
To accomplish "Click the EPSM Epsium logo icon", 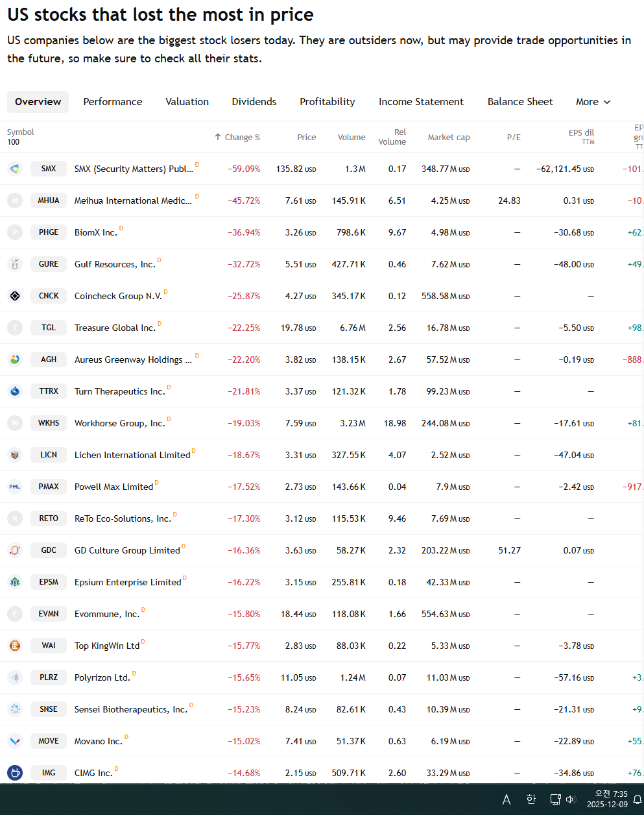I will point(15,582).
